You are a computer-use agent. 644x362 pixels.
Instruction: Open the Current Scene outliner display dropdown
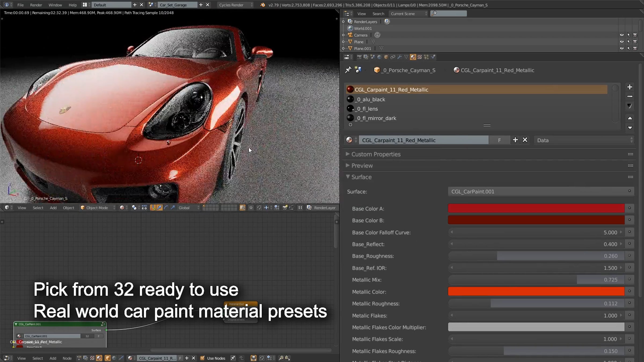(408, 13)
